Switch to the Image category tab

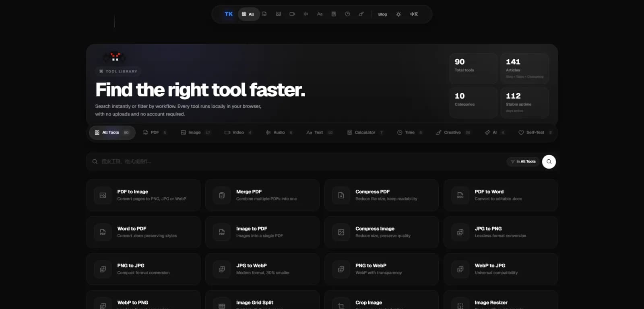coord(196,132)
